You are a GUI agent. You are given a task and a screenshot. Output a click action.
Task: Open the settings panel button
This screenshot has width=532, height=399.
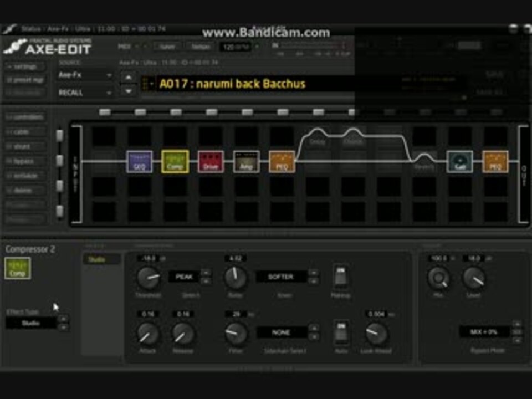(25, 67)
